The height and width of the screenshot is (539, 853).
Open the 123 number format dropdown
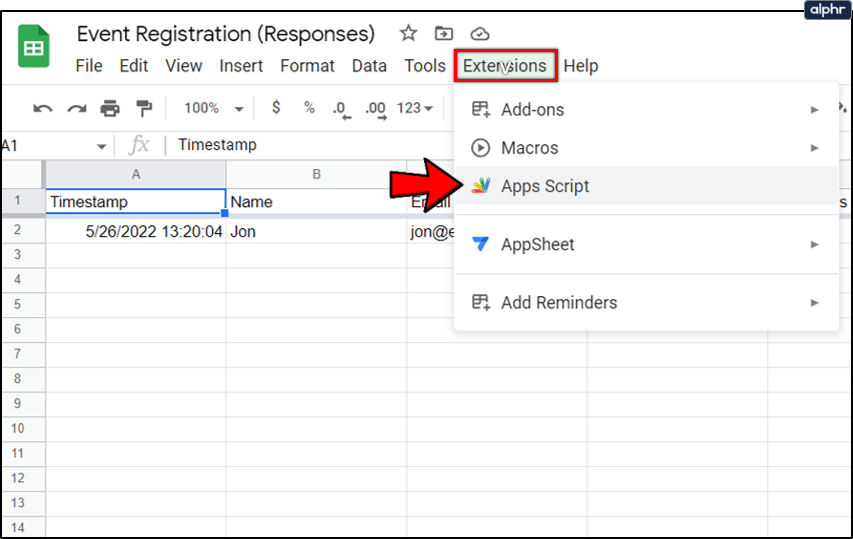[415, 108]
